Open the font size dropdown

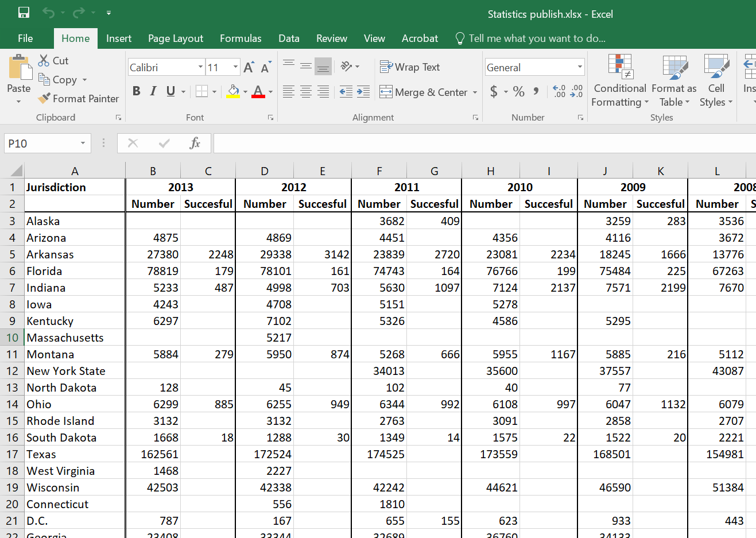[x=235, y=67]
